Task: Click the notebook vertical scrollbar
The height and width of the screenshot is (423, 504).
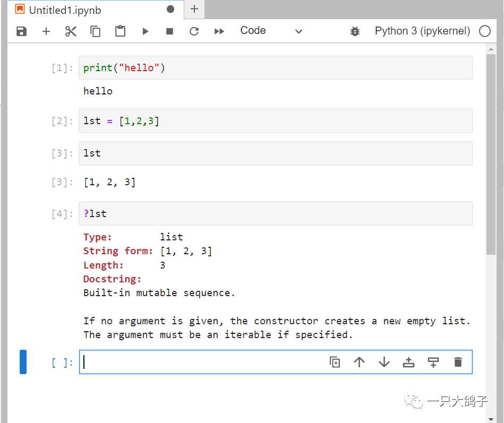Action: point(491,154)
